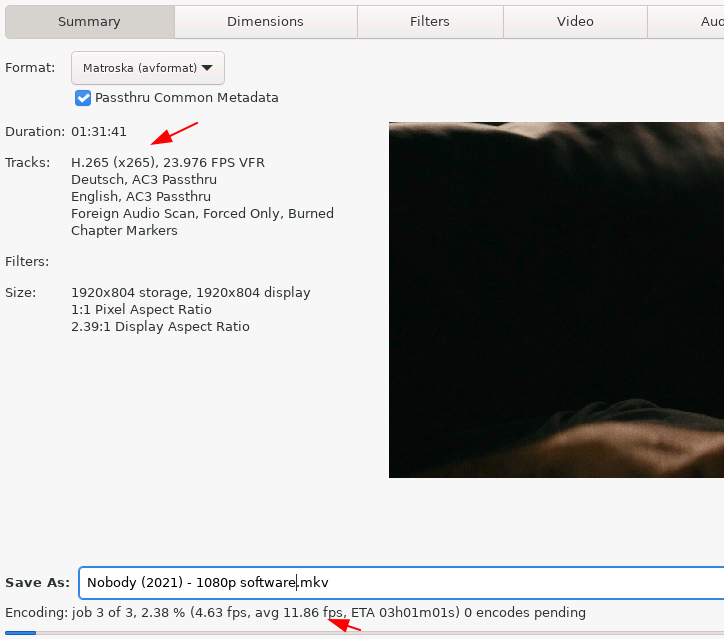Click the Format: label
724x639 pixels.
30,68
